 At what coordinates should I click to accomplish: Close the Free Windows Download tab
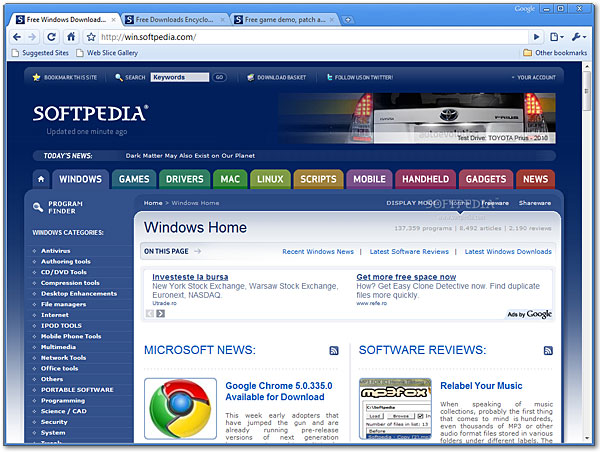pos(114,20)
